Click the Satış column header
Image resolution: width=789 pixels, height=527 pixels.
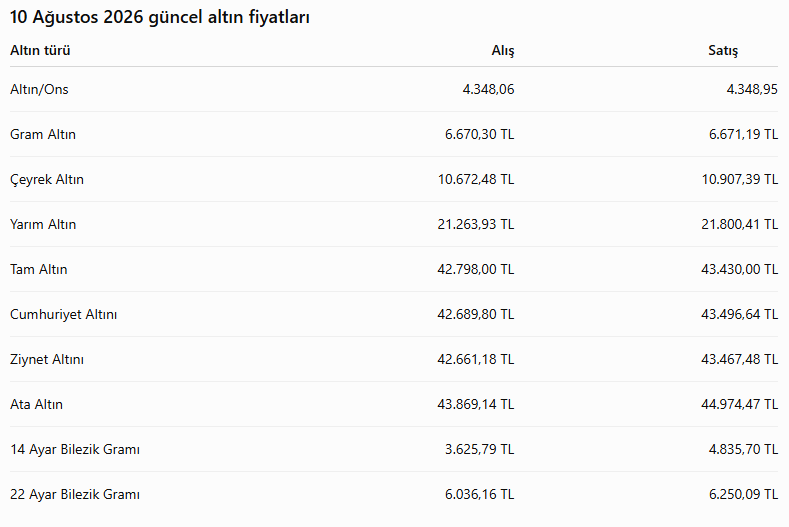[723, 51]
